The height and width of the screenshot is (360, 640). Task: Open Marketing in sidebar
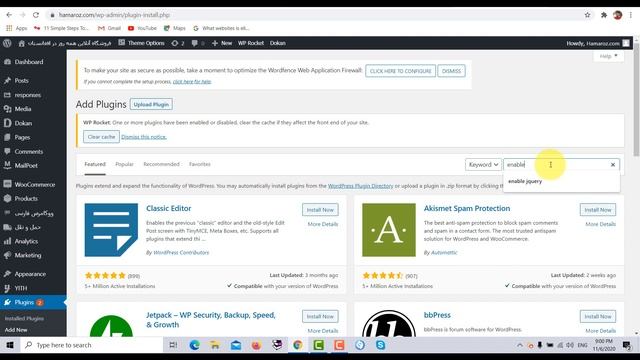coord(28,256)
